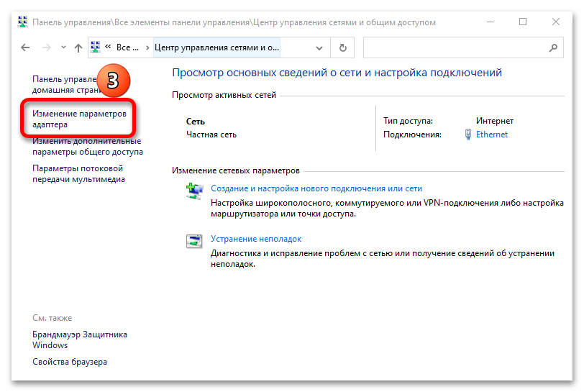Click the bold 'Сеть' network name
584x392 pixels.
pyautogui.click(x=196, y=122)
